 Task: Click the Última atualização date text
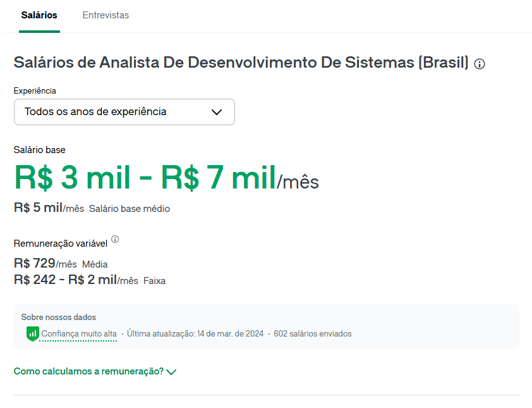pyautogui.click(x=195, y=333)
